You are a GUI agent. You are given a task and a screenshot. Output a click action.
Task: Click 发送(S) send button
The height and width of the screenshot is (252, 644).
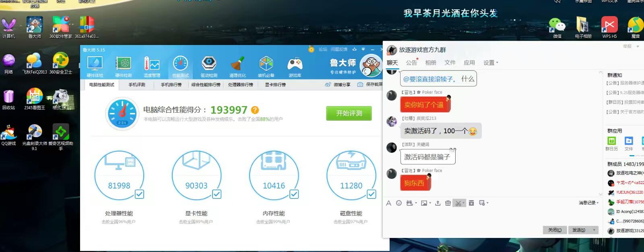click(x=579, y=230)
